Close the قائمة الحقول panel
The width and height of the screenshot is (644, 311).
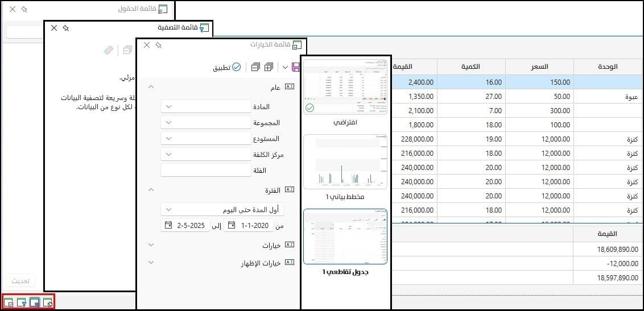click(13, 9)
